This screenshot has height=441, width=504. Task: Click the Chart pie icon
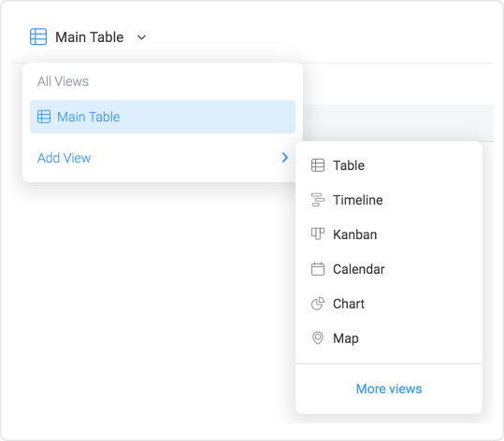(x=318, y=304)
